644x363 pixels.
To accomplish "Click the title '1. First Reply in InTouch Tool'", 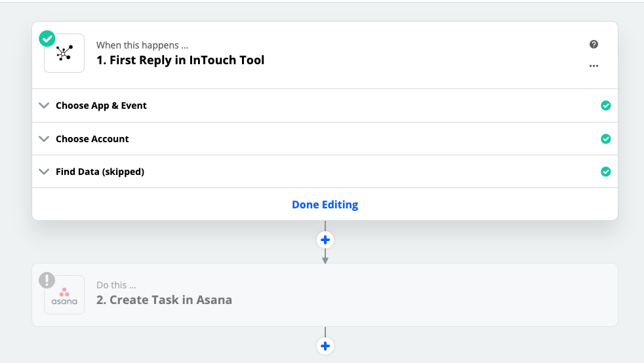I will (180, 60).
